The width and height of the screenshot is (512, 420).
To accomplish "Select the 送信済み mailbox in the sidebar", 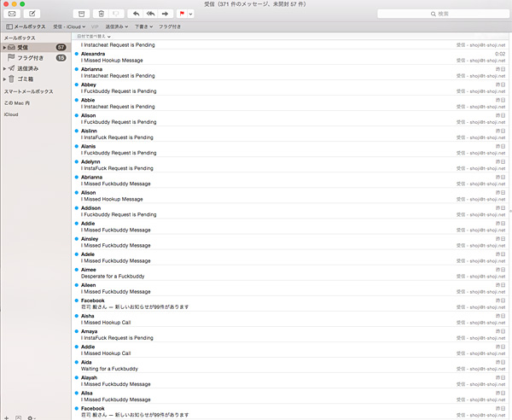I will pyautogui.click(x=36, y=68).
